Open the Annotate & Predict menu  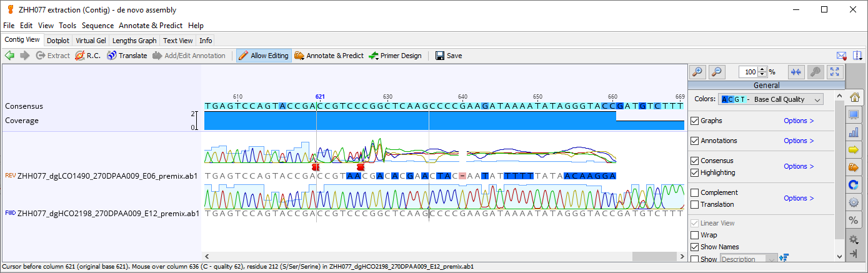150,26
